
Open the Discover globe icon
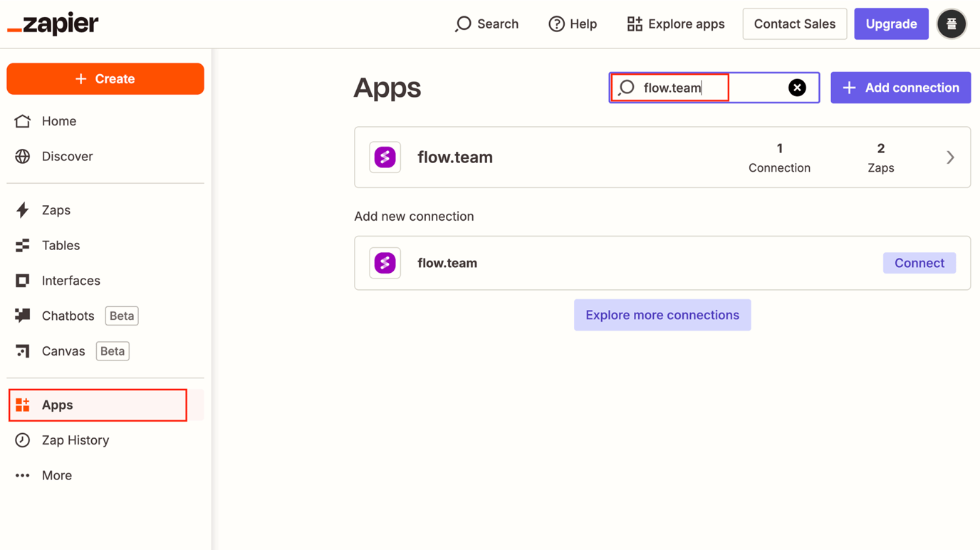(22, 156)
